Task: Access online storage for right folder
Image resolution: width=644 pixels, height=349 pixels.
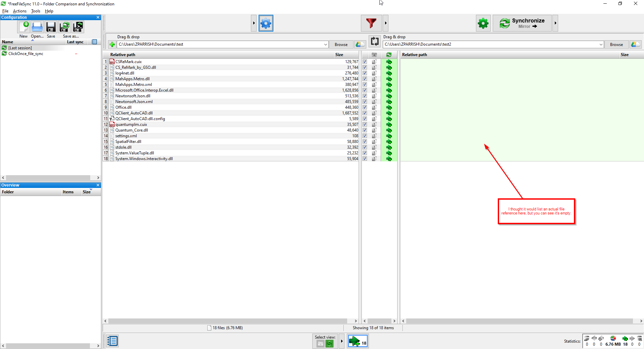Action: (x=636, y=44)
